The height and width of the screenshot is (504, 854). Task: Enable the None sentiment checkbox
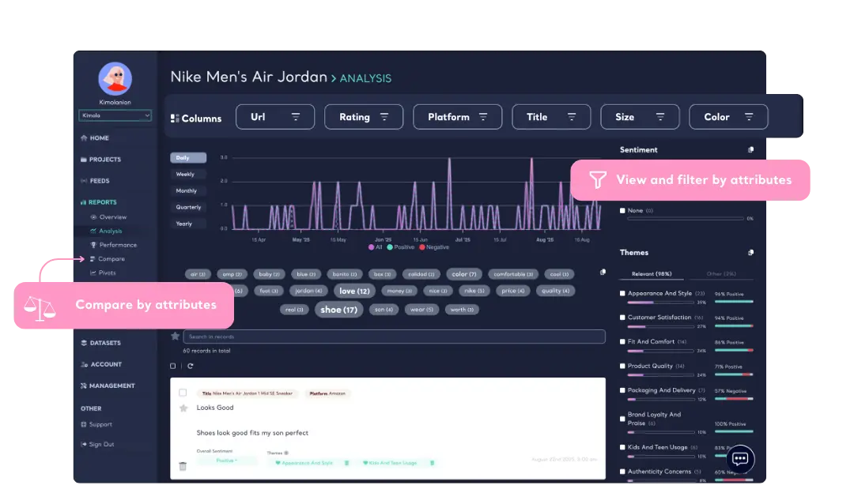(x=623, y=211)
